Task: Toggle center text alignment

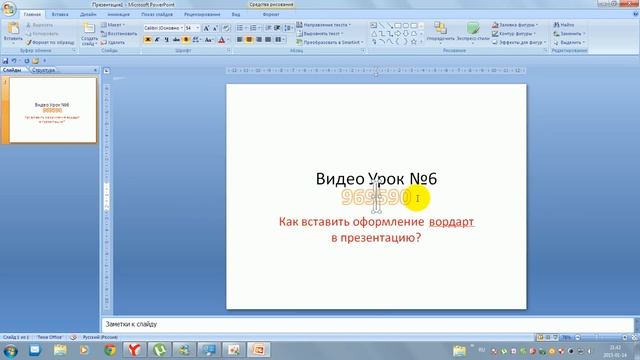Action: pyautogui.click(x=249, y=40)
